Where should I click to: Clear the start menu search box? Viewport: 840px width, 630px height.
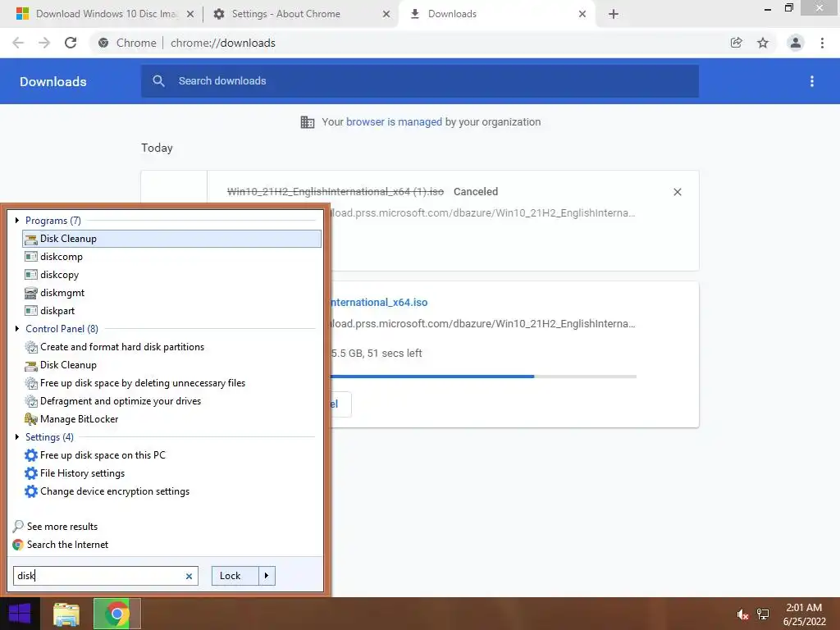(x=189, y=576)
